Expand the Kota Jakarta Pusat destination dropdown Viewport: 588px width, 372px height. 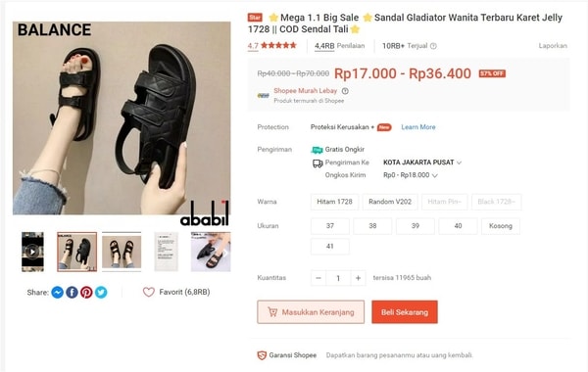point(422,163)
